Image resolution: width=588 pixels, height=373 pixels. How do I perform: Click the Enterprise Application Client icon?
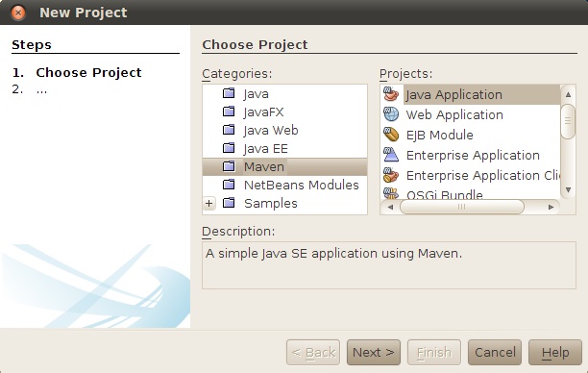pyautogui.click(x=391, y=175)
